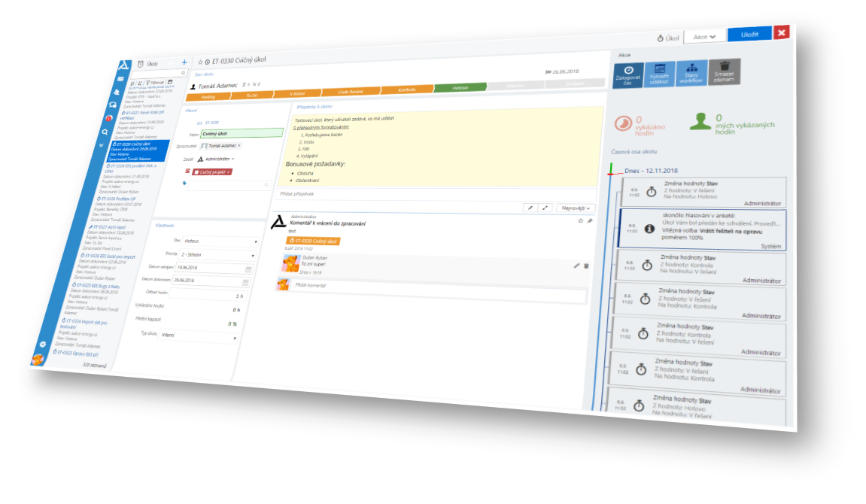Click the Zalogovat čas action tile
The width and height of the screenshot is (866, 504).
[628, 75]
